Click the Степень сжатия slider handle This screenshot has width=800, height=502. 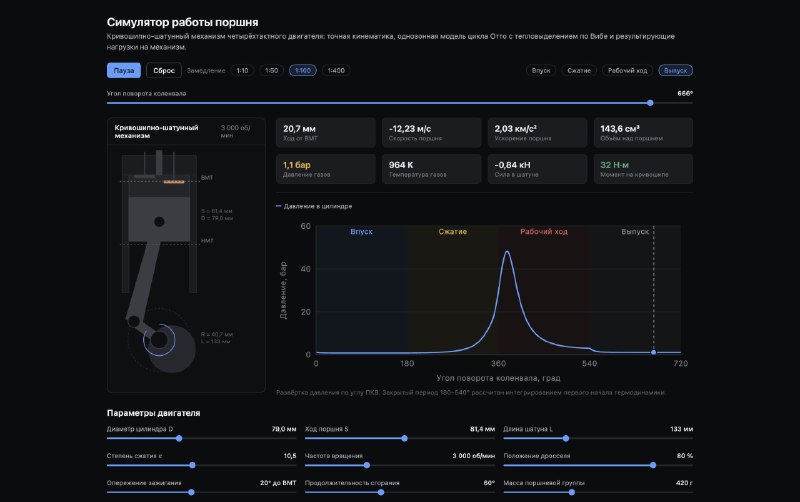[x=192, y=465]
